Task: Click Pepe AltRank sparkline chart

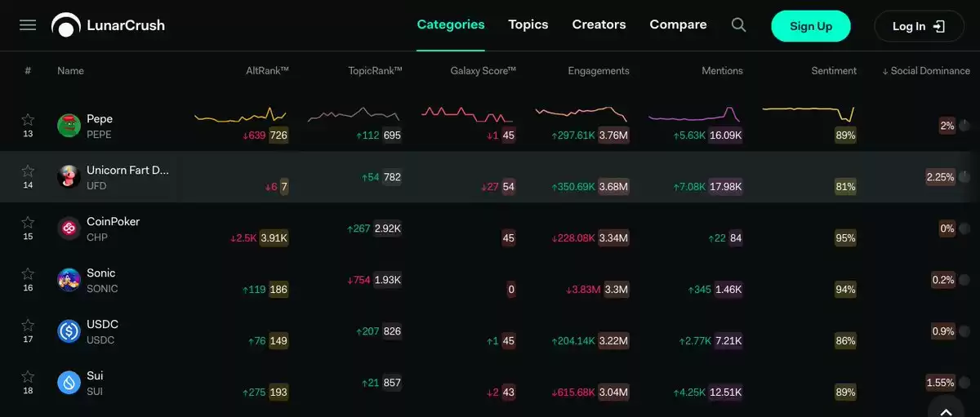Action: (240, 115)
